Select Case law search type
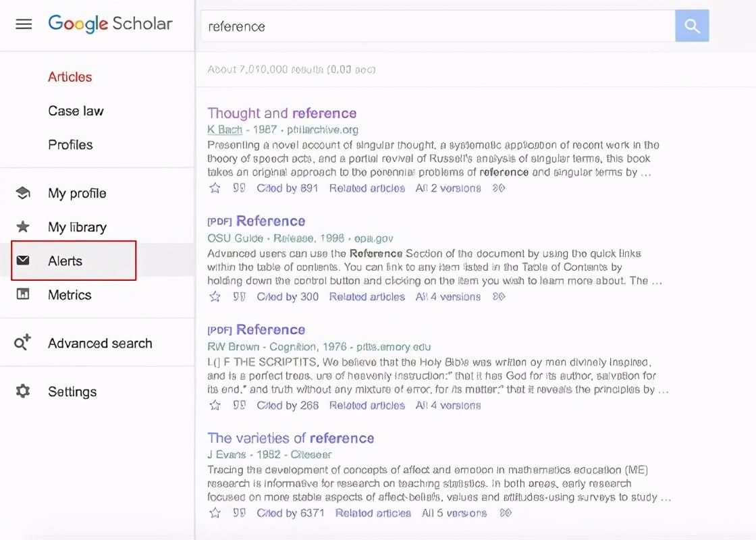Image resolution: width=756 pixels, height=540 pixels. pyautogui.click(x=76, y=111)
